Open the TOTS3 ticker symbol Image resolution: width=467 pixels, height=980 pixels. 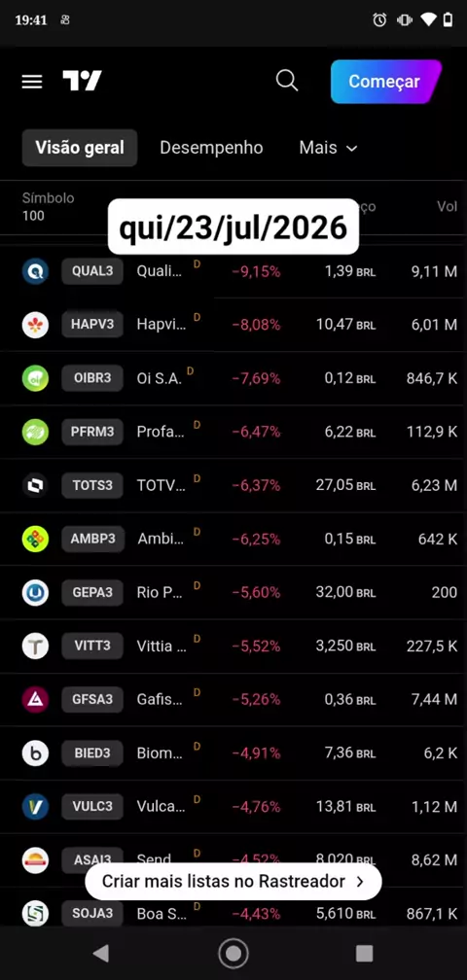[92, 486]
